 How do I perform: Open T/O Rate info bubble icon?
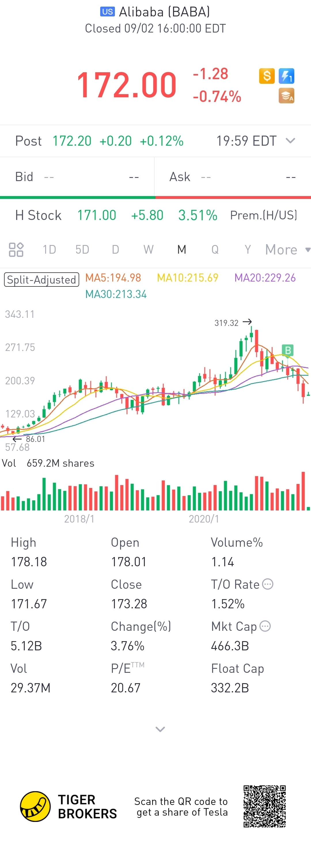click(268, 584)
